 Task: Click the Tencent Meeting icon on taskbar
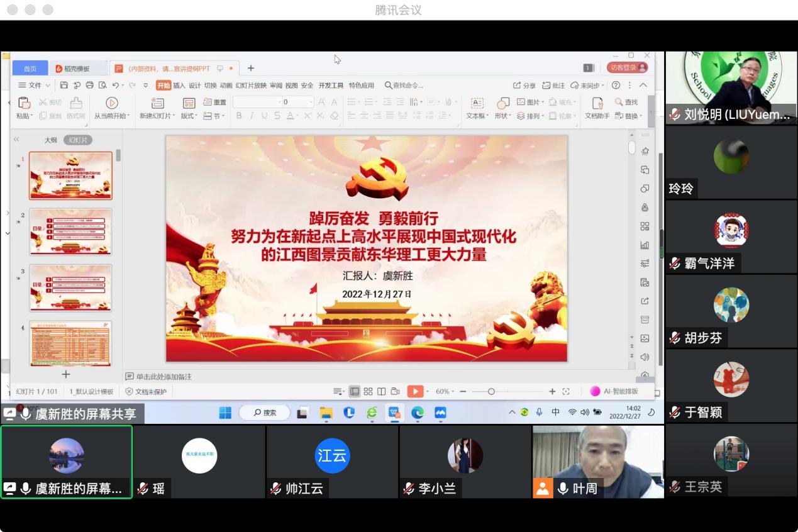click(440, 413)
